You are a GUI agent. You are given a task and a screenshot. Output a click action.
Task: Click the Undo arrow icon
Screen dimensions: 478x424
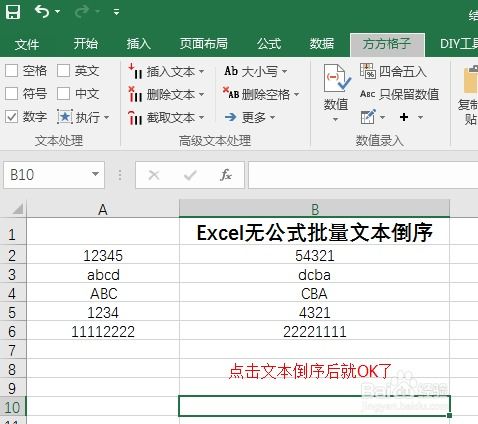tap(42, 12)
